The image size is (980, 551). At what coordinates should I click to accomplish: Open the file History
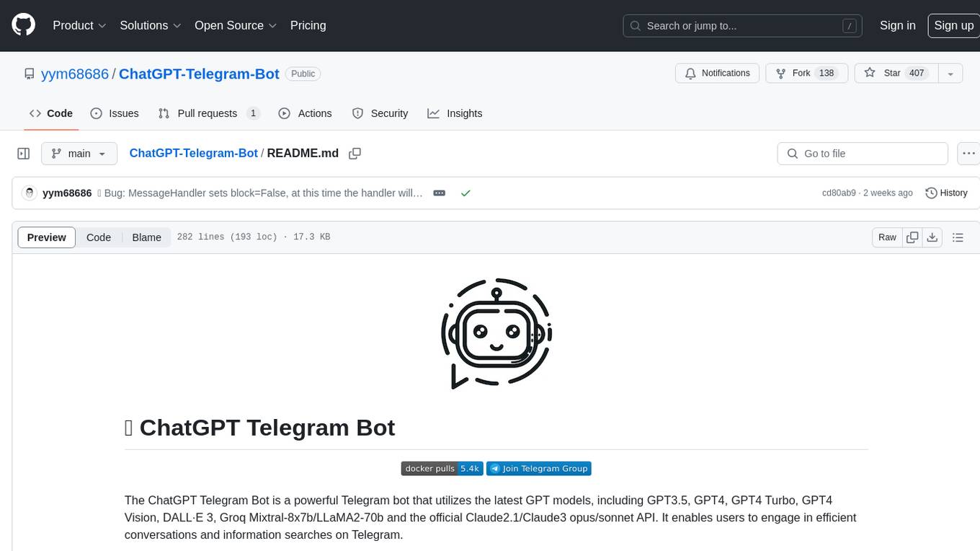tap(946, 193)
